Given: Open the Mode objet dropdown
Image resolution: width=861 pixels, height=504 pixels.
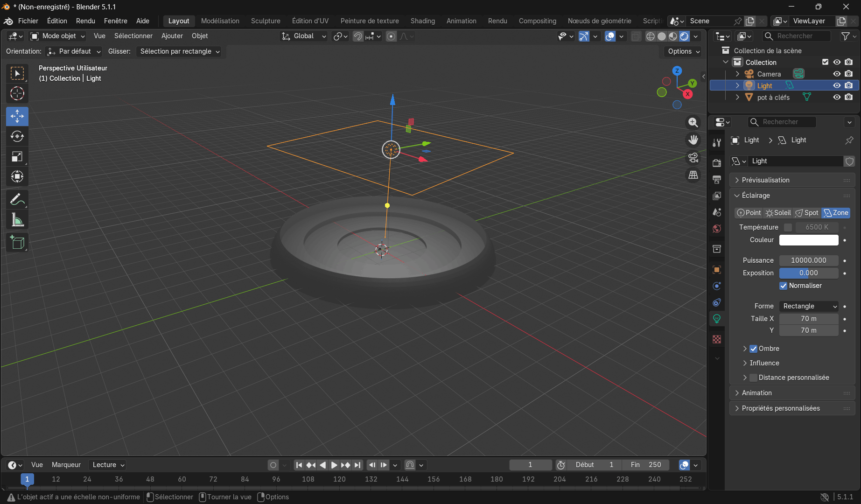Looking at the screenshot, I should point(58,36).
